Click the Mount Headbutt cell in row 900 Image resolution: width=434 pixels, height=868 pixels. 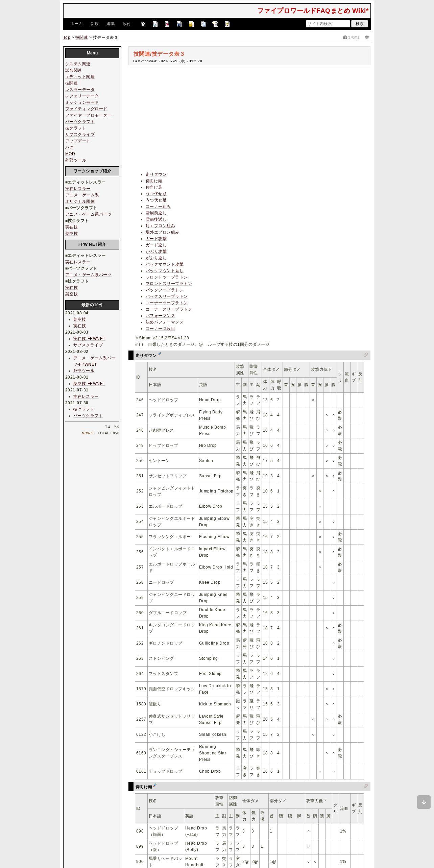point(199,861)
